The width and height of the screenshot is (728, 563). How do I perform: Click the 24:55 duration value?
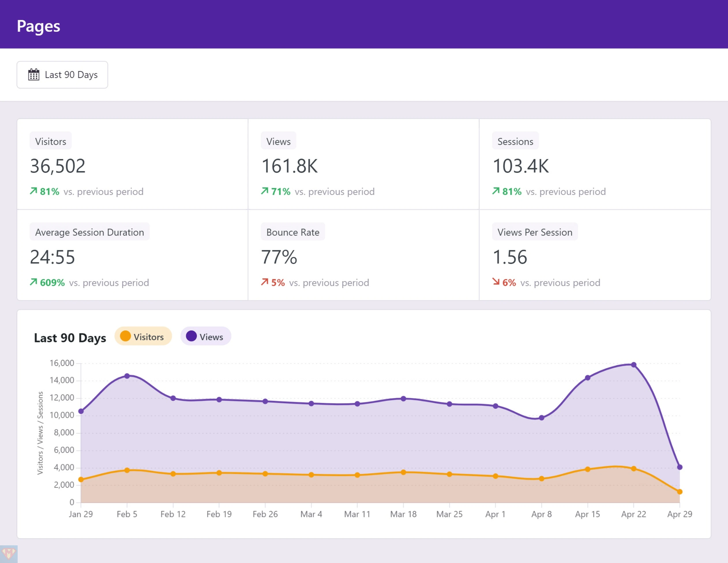pyautogui.click(x=53, y=257)
